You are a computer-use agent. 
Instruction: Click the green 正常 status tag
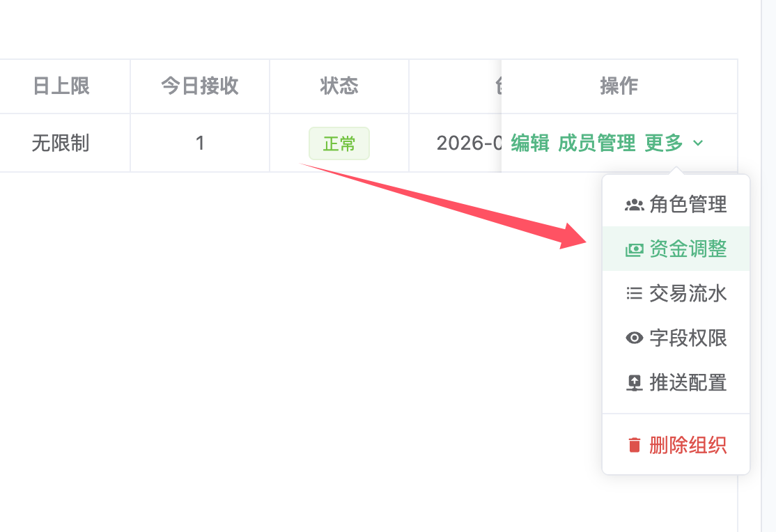click(x=339, y=144)
